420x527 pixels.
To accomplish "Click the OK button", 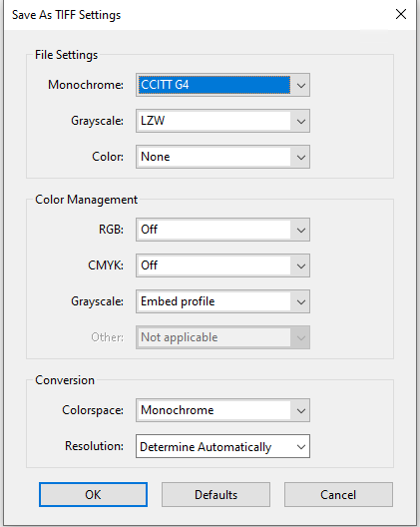I will pyautogui.click(x=93, y=495).
